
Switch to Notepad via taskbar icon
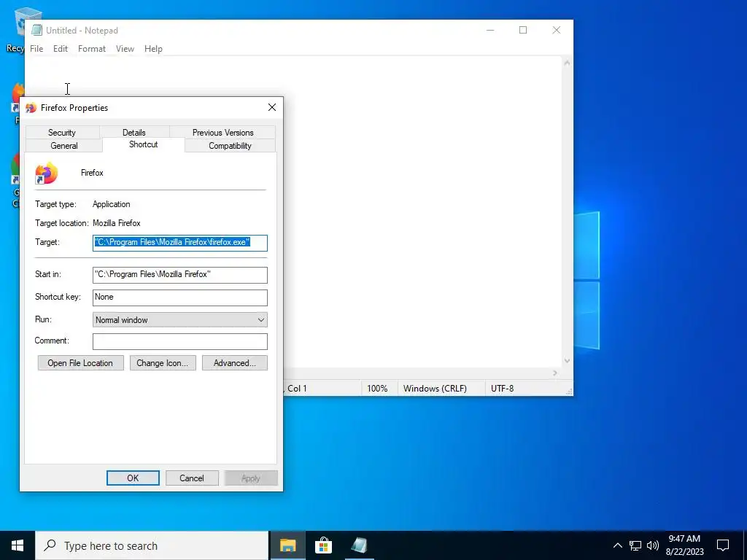click(359, 545)
